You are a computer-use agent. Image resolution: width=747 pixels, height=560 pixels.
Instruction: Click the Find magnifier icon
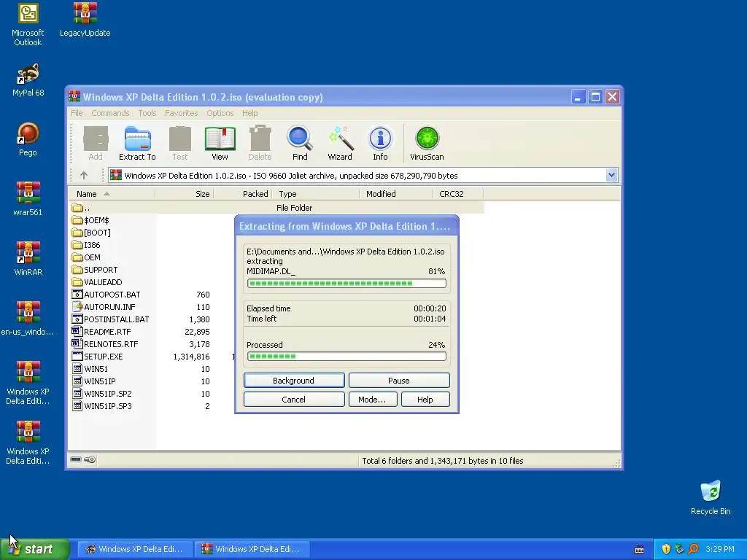[300, 143]
